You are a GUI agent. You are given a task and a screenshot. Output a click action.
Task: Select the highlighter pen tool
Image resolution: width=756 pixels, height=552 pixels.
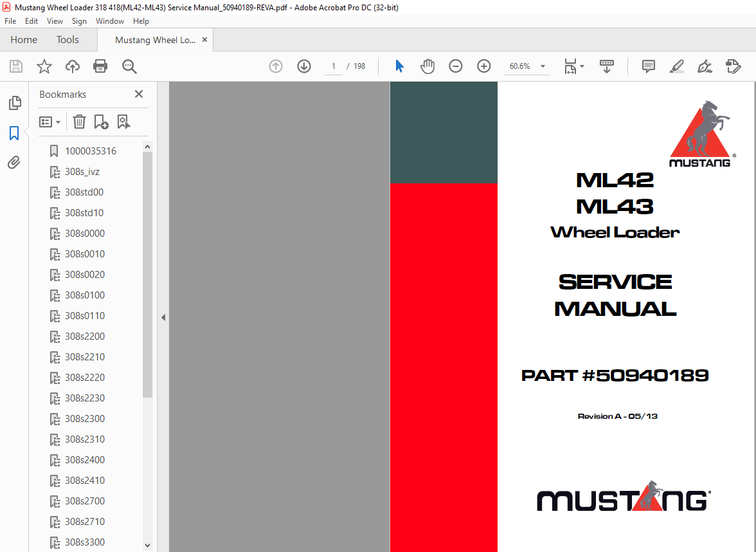(677, 66)
